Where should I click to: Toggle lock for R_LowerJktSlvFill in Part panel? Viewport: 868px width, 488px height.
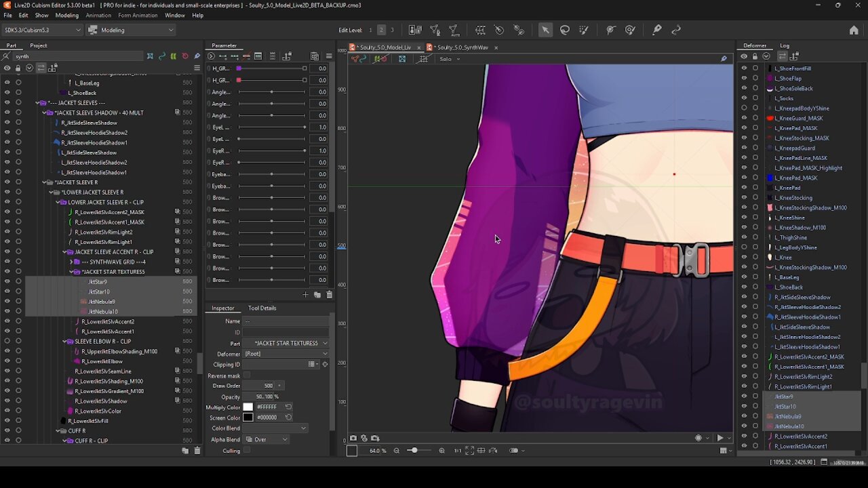point(18,421)
